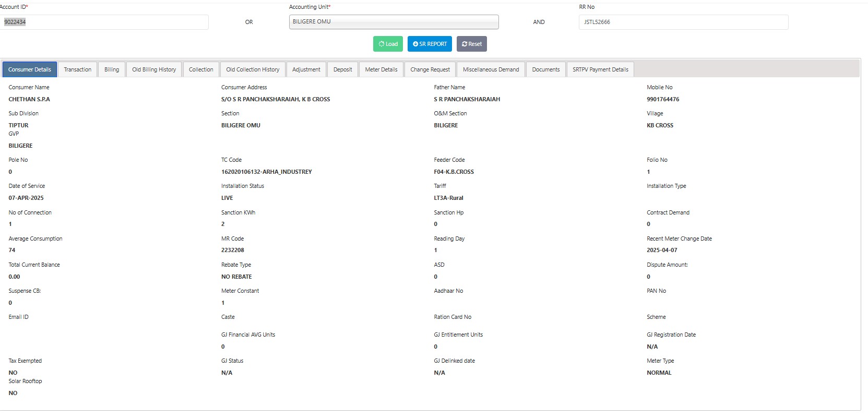Click the Solar Rooftop label
The width and height of the screenshot is (868, 417).
click(25, 381)
